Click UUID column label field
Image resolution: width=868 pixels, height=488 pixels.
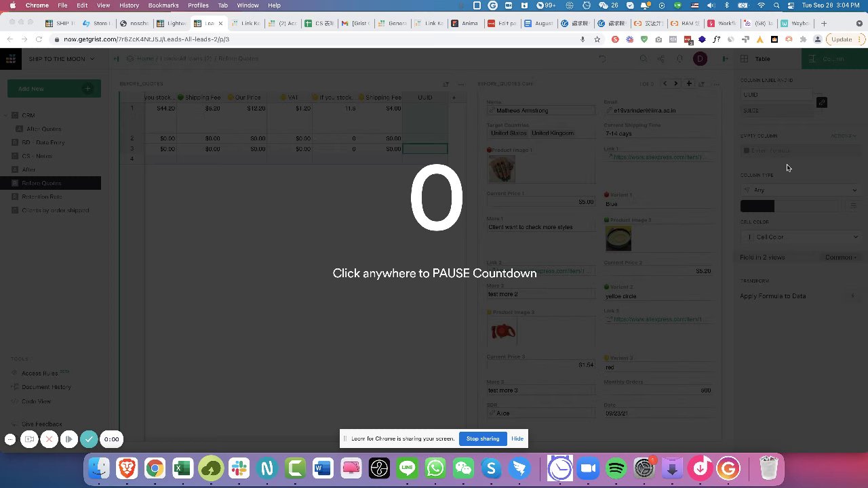point(777,95)
